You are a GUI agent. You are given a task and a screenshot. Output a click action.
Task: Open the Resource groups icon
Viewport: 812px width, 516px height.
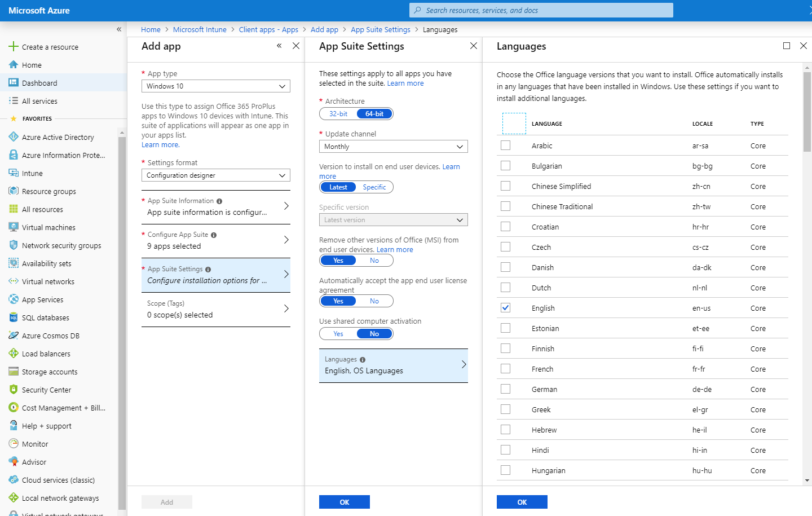click(x=14, y=191)
